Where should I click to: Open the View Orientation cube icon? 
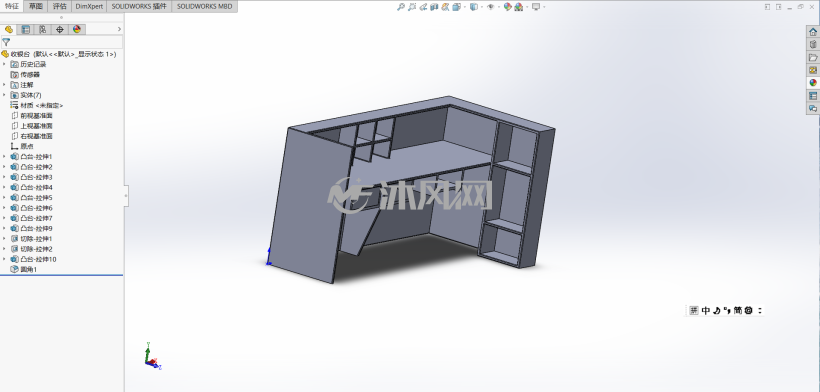pyautogui.click(x=457, y=7)
